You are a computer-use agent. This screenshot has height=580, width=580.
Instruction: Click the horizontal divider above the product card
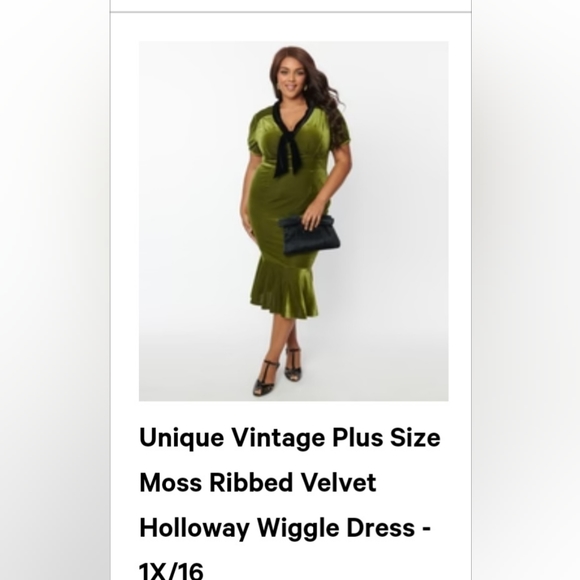tap(291, 12)
